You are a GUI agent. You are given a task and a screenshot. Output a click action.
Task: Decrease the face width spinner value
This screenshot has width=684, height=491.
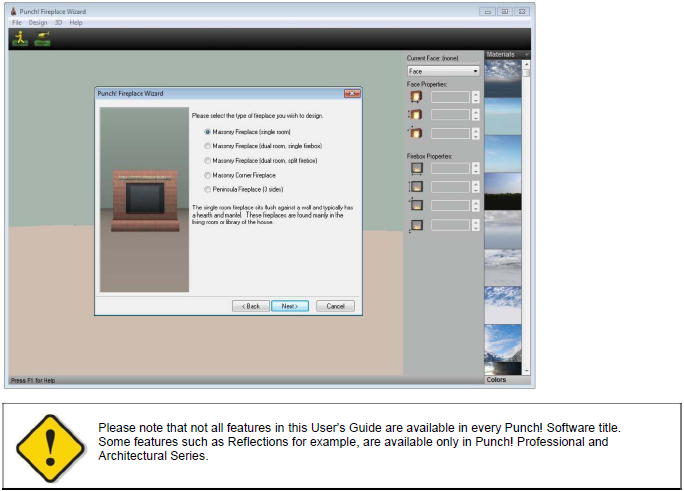click(x=475, y=100)
